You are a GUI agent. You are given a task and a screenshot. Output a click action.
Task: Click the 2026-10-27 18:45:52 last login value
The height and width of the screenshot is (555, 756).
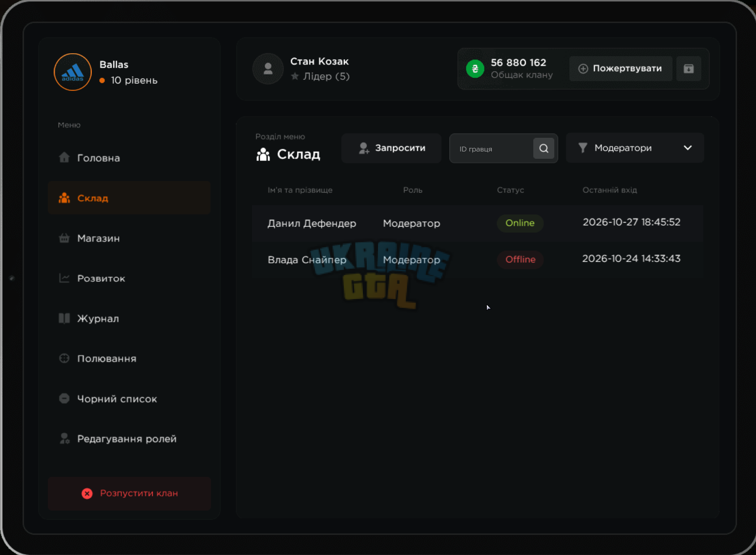[631, 222]
